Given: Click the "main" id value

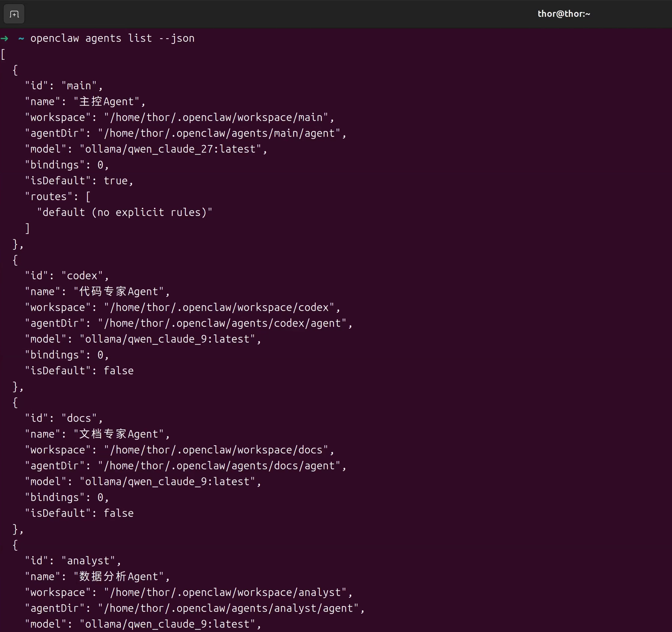Looking at the screenshot, I should (x=79, y=86).
